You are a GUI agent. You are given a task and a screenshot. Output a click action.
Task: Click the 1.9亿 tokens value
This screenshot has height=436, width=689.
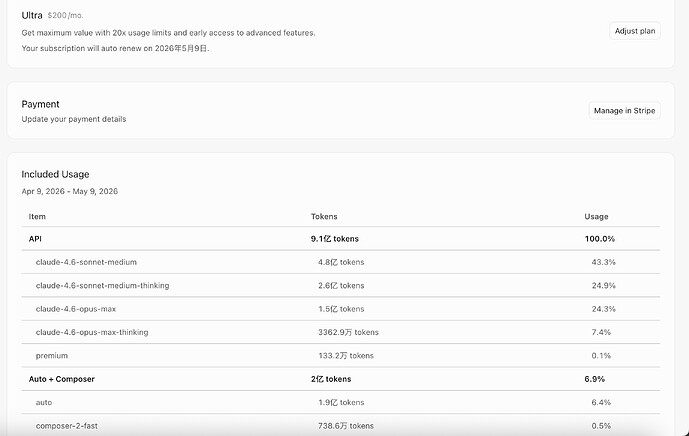(341, 402)
